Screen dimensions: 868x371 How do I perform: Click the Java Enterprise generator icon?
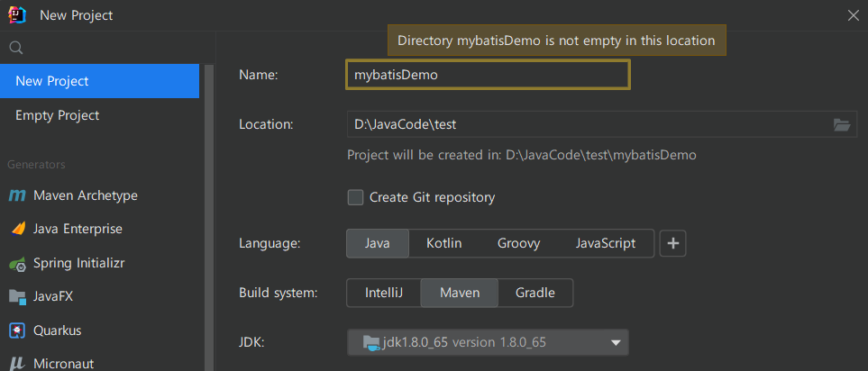point(17,230)
